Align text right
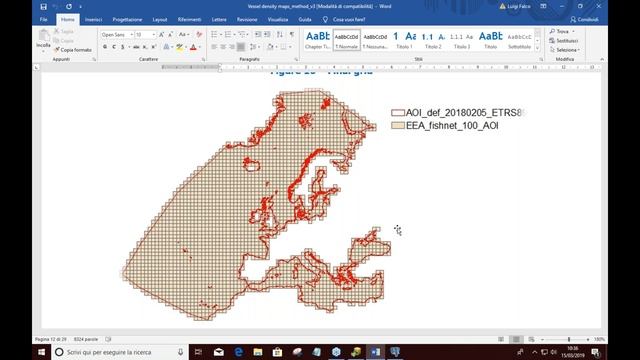This screenshot has width=640, height=360. 232,47
